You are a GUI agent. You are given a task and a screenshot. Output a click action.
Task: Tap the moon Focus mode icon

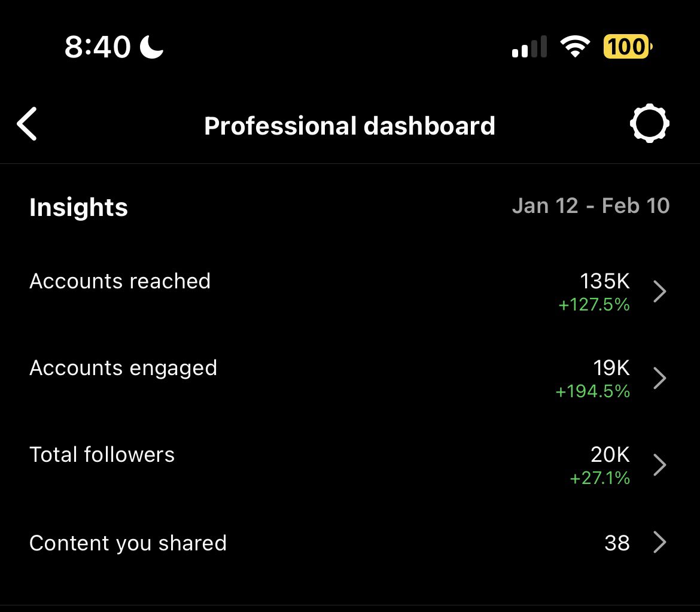pos(151,47)
